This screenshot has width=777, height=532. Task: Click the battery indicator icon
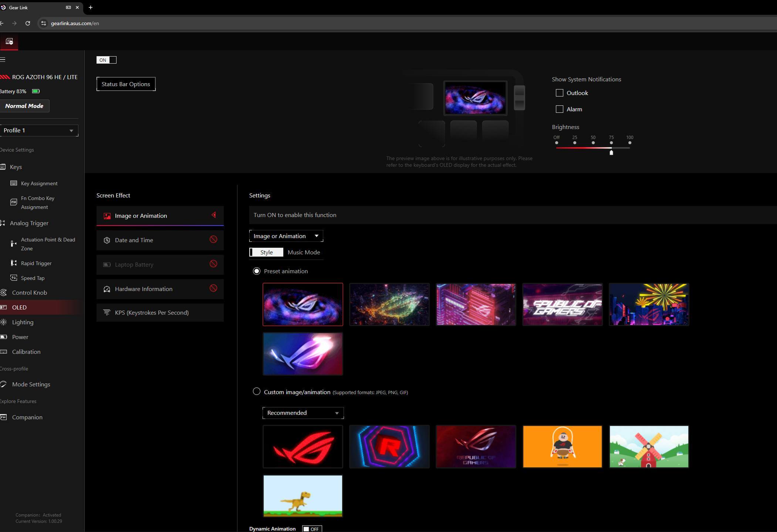(x=36, y=91)
